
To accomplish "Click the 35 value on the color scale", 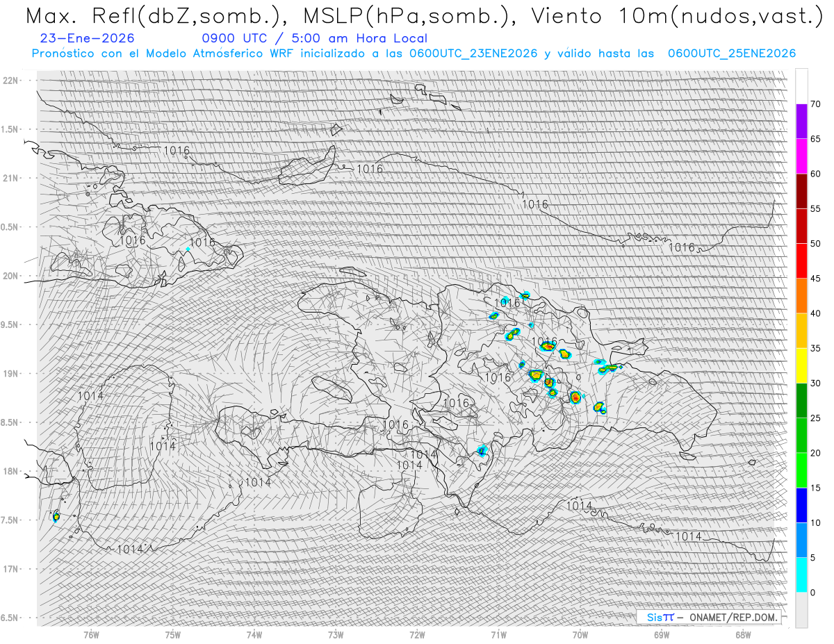I will 815,348.
